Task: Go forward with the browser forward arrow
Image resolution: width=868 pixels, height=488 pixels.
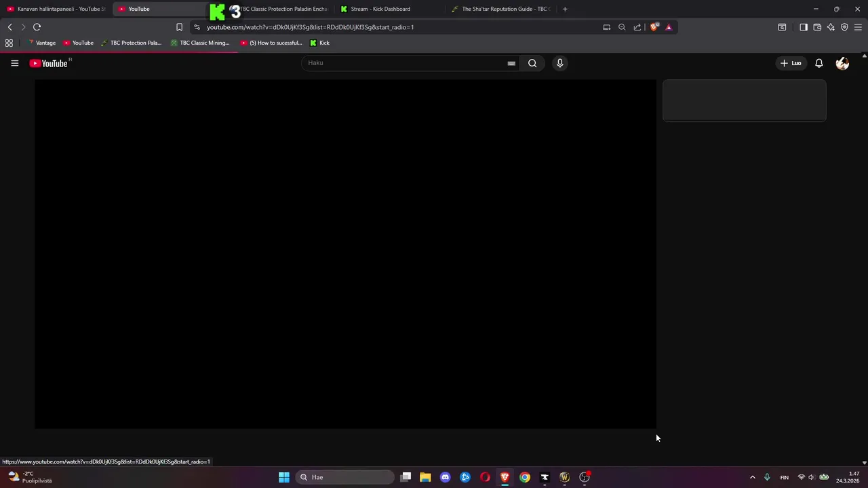Action: [22, 27]
